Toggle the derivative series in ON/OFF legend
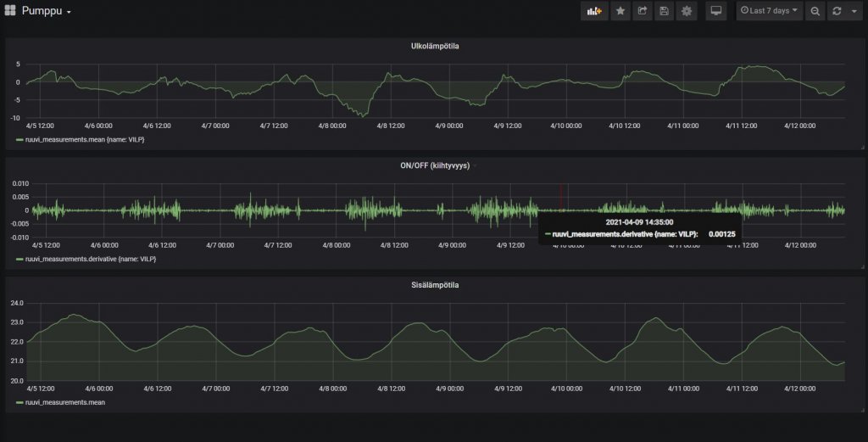The height and width of the screenshot is (442, 868). coord(92,259)
